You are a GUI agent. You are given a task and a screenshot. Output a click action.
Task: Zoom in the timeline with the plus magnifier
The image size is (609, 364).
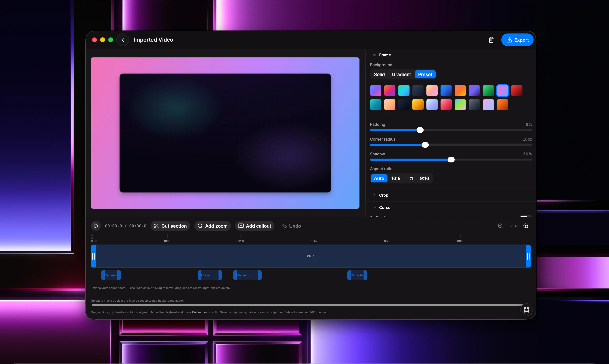(526, 226)
